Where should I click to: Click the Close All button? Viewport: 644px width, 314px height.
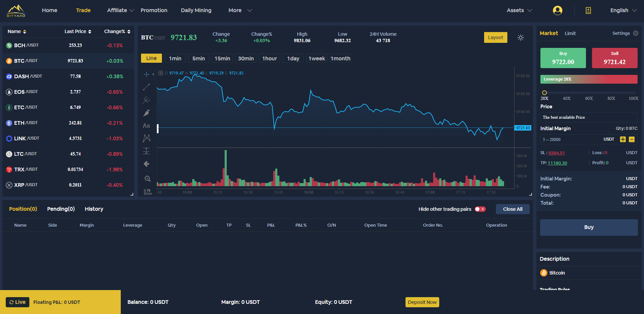[x=513, y=209]
